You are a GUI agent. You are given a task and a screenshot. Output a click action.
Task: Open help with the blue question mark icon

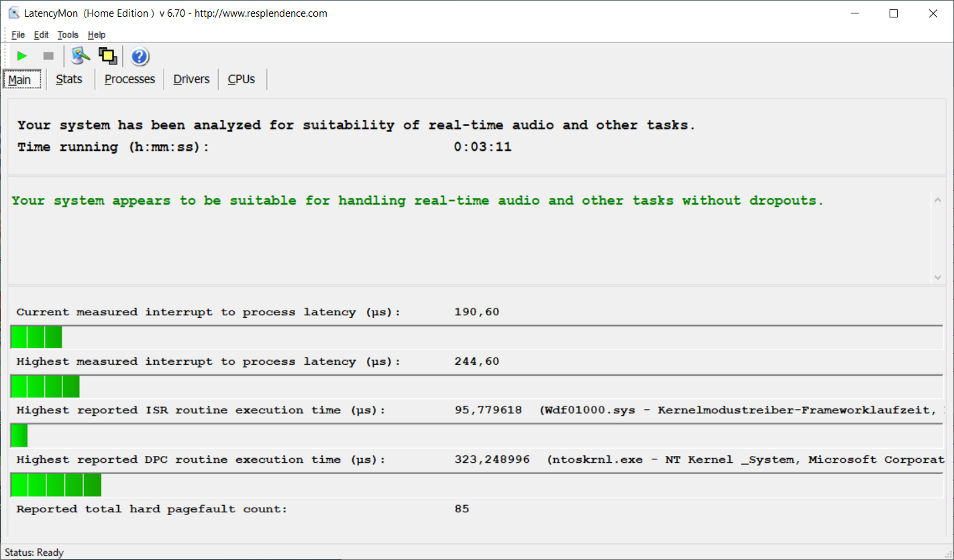pos(140,56)
